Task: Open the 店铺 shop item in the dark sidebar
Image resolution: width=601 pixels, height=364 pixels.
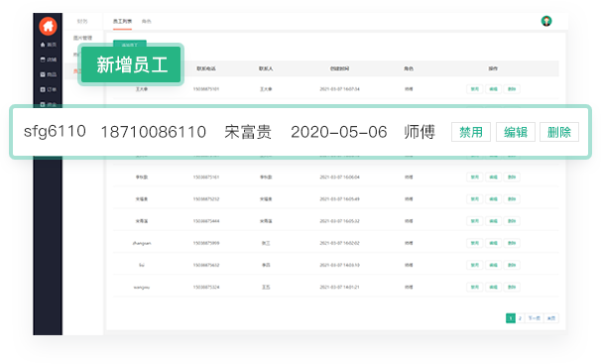Action: click(x=49, y=60)
